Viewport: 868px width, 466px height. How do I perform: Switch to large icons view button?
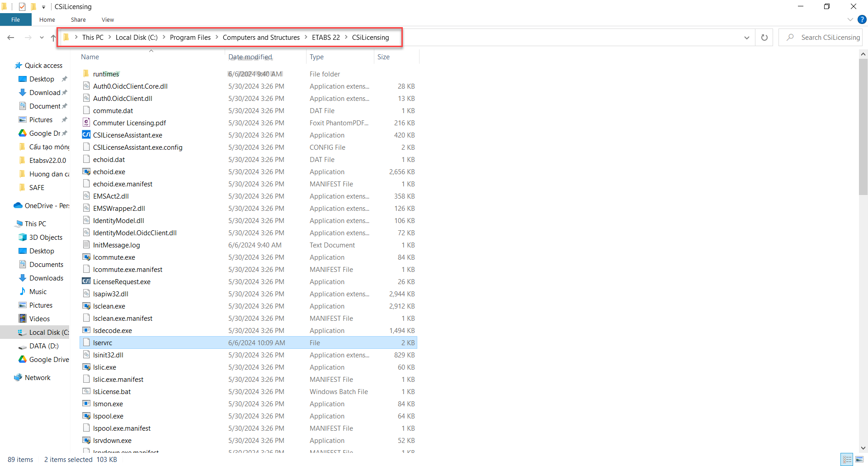[x=859, y=460]
